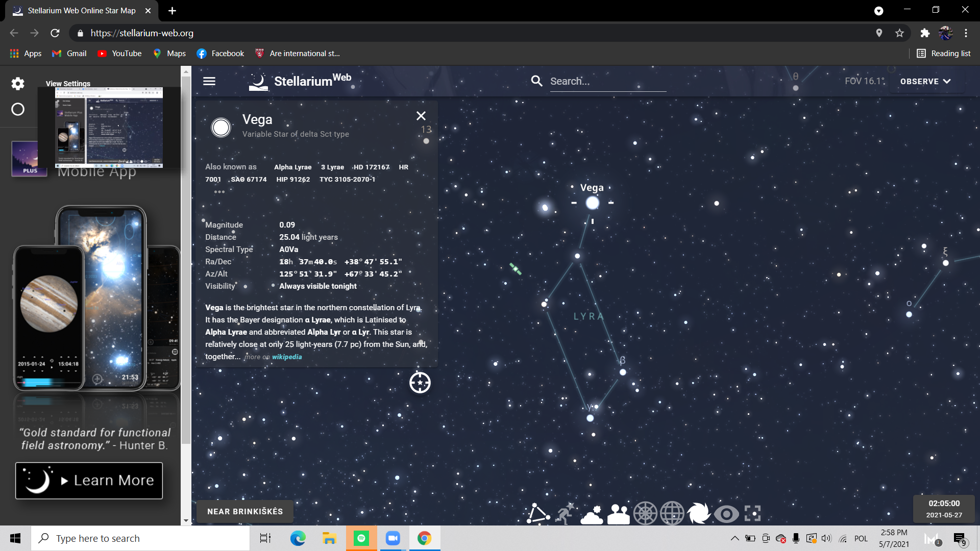Expand more Vega designations ellipsis

(x=219, y=192)
